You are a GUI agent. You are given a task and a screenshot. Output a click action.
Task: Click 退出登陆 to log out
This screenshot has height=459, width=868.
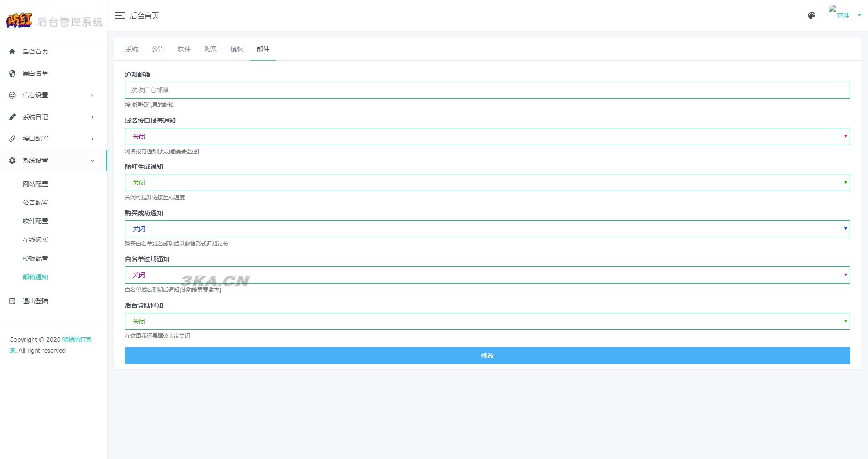point(35,301)
